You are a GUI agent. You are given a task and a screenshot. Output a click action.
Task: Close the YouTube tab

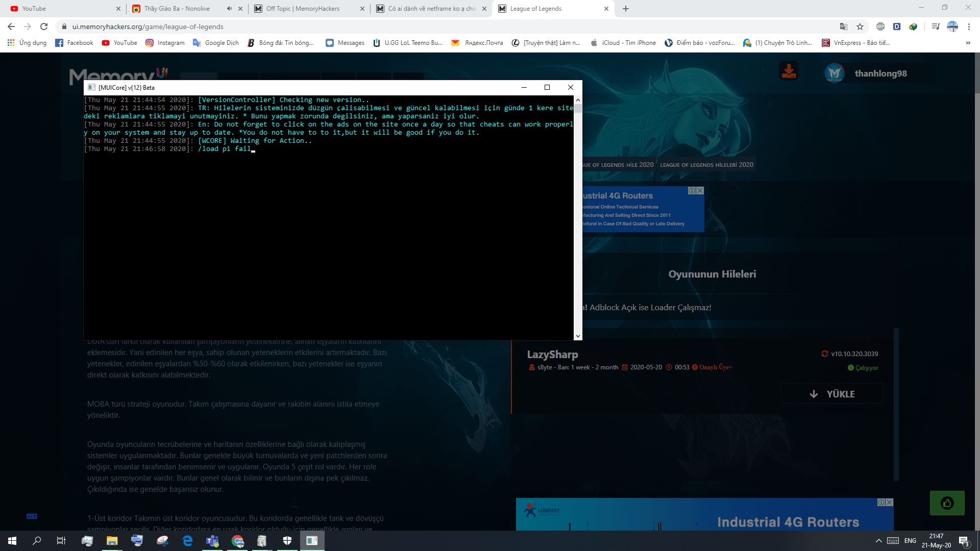(118, 9)
